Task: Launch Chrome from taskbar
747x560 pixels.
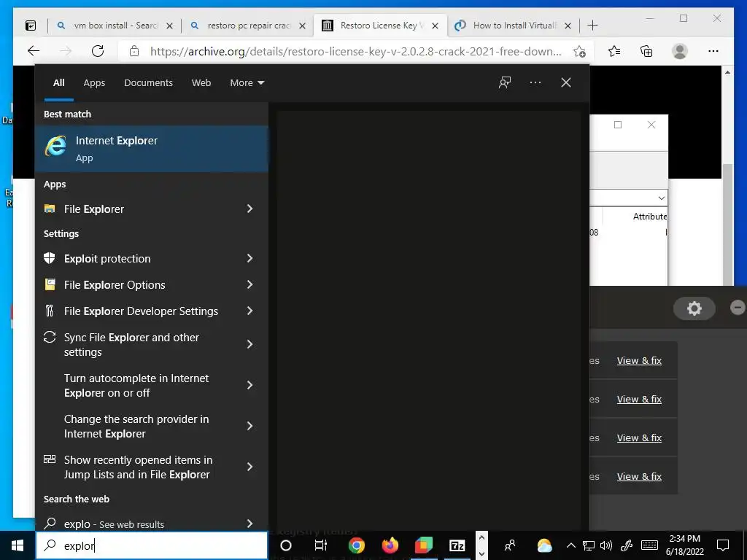Action: [x=356, y=545]
